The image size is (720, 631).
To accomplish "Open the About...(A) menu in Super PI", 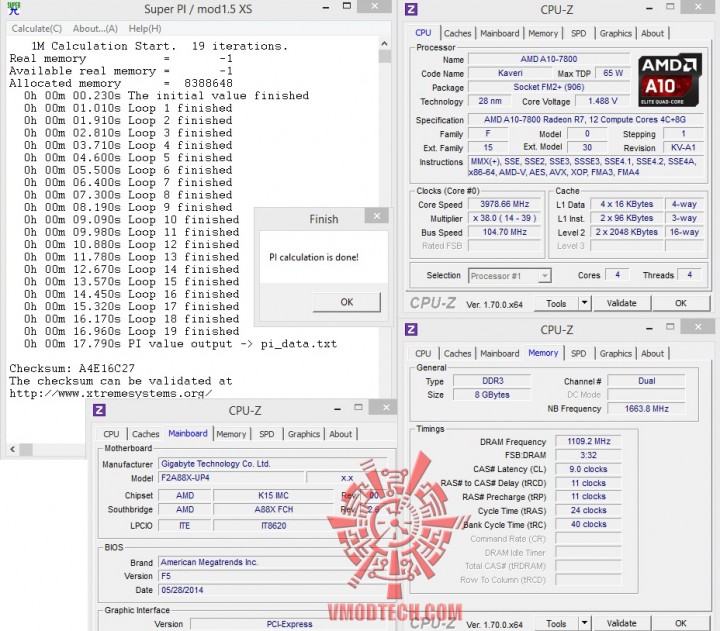I will (95, 28).
